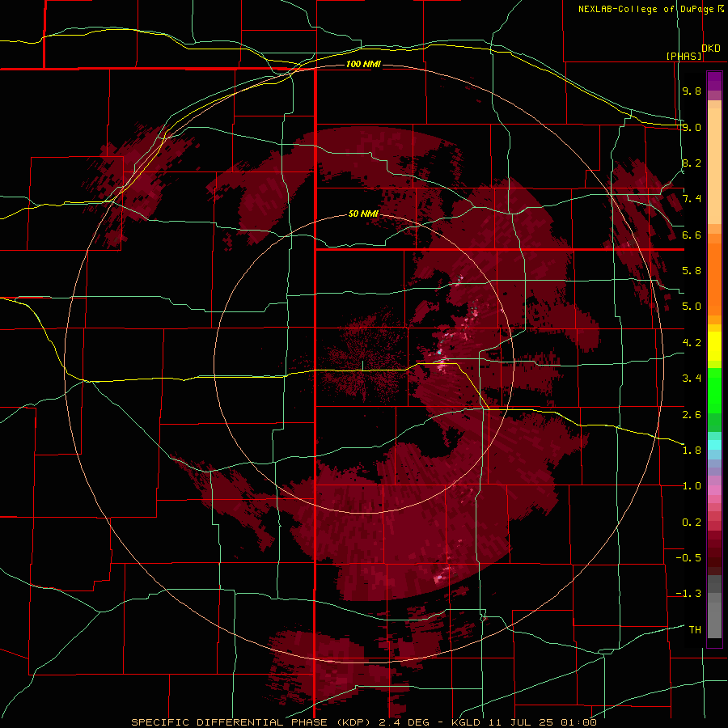
Task: Click the 5.0 scale value
Action: 692,307
